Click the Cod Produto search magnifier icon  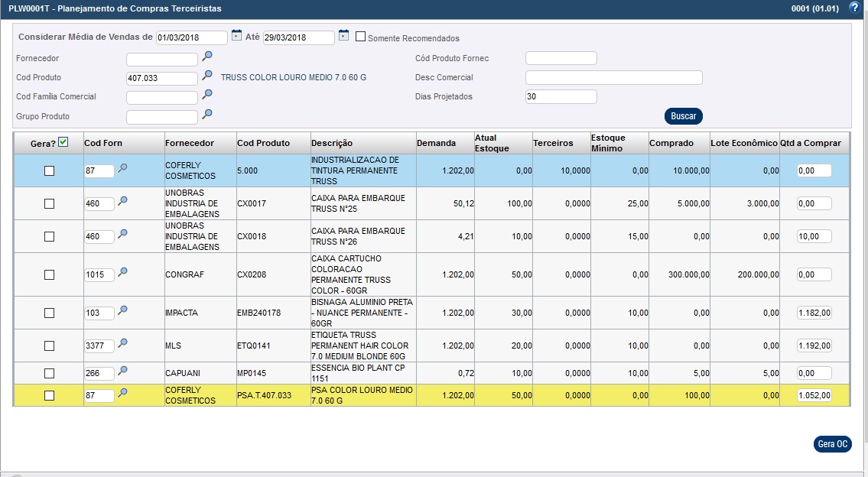point(206,76)
